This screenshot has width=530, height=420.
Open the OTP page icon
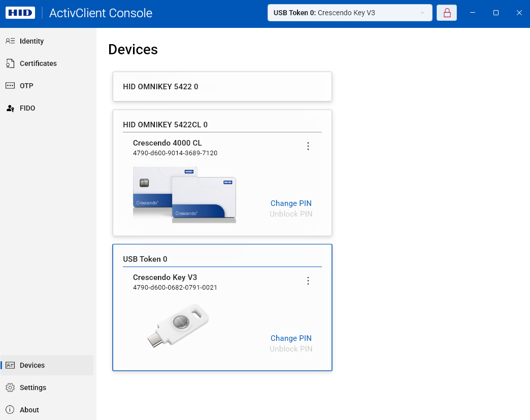(x=10, y=86)
